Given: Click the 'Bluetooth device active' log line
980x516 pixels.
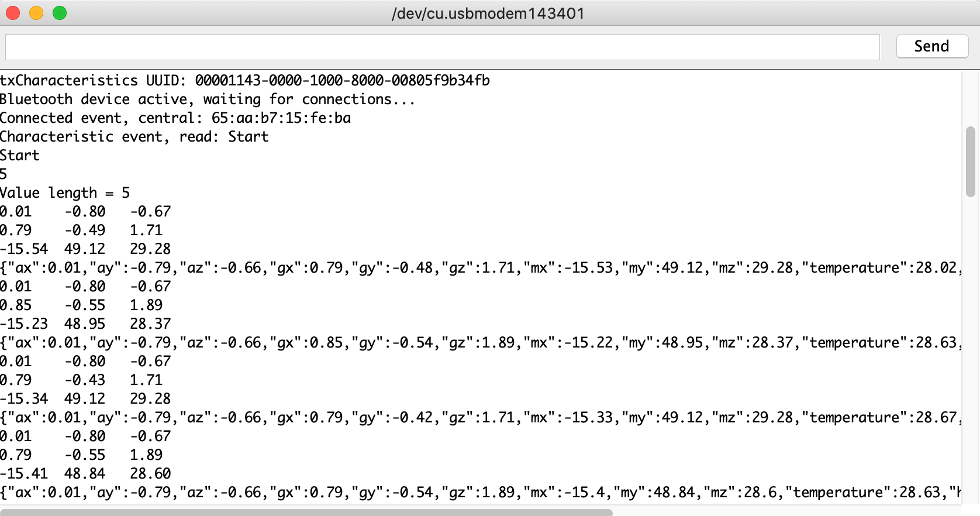Looking at the screenshot, I should (208, 99).
